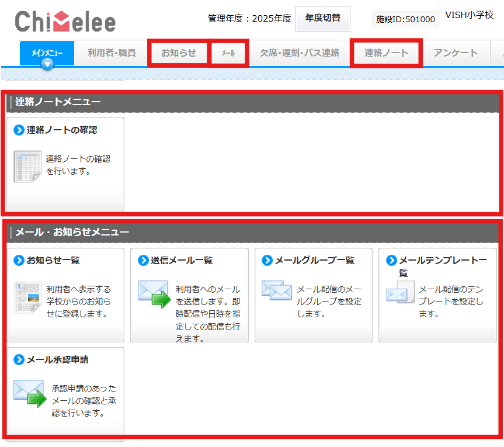Switch to the アンケート tab
Screen dimensions: 504x447
(x=456, y=53)
